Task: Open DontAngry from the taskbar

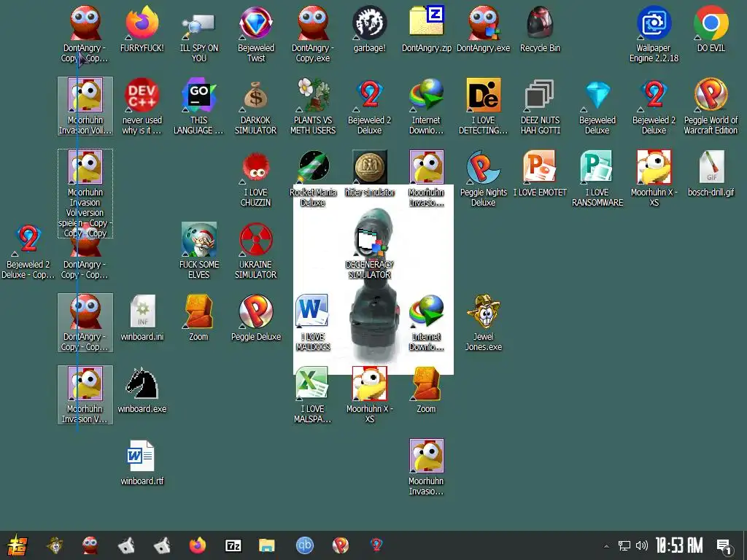Action: pos(90,545)
